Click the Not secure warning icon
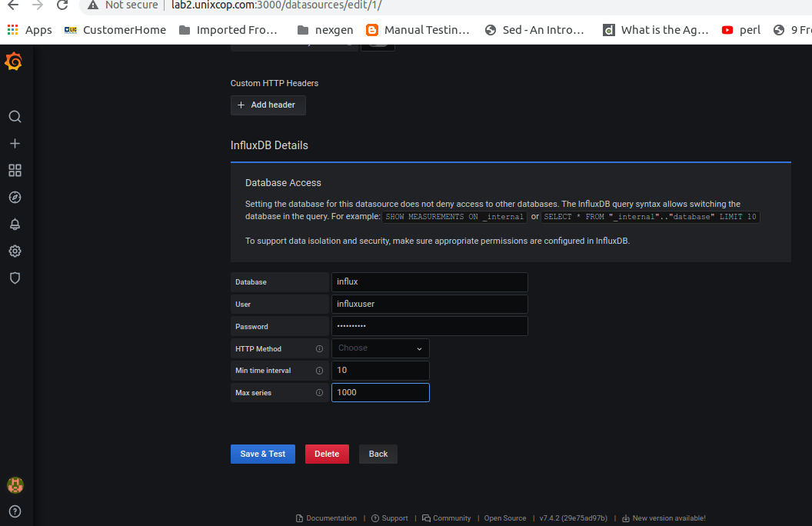This screenshot has width=812, height=526. click(93, 5)
